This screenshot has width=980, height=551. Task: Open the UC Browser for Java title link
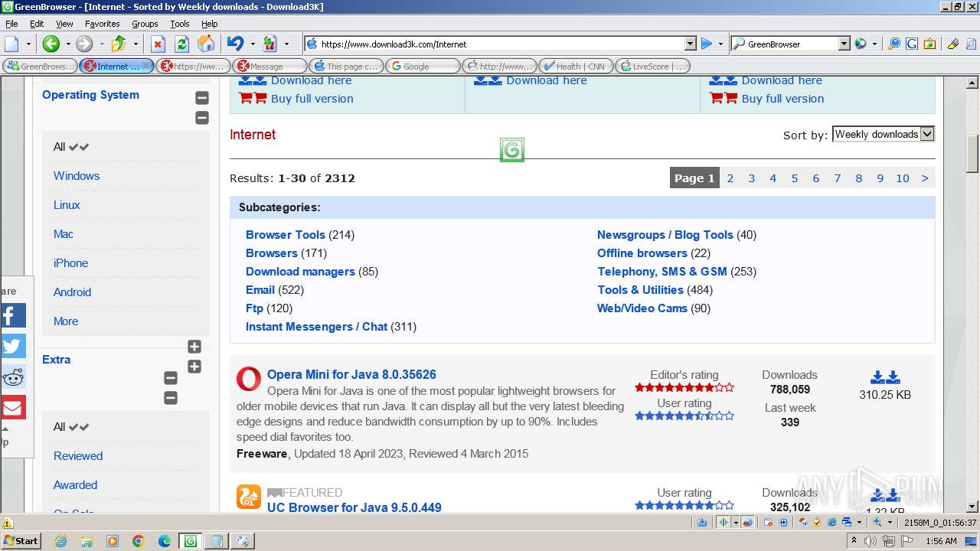[x=354, y=507]
